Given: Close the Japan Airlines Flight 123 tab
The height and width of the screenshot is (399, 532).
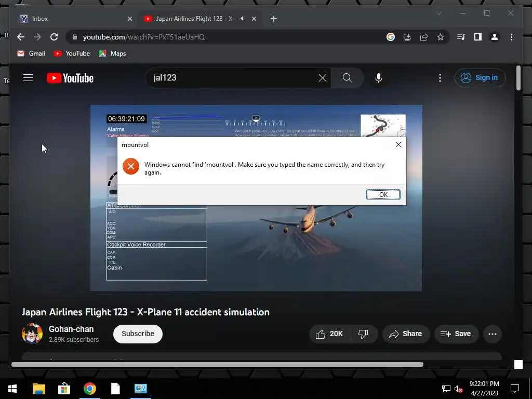Looking at the screenshot, I should [x=254, y=19].
